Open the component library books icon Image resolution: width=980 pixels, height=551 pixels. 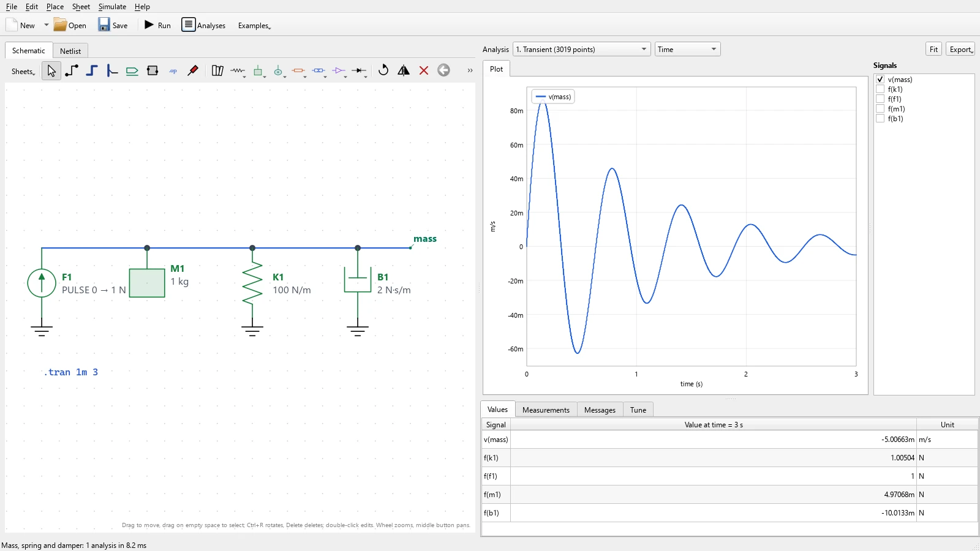217,71
